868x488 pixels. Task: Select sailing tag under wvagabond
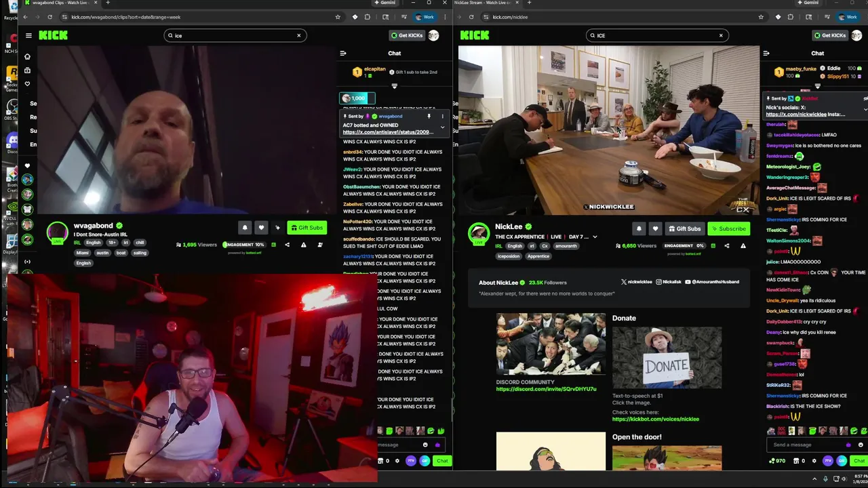click(x=141, y=253)
